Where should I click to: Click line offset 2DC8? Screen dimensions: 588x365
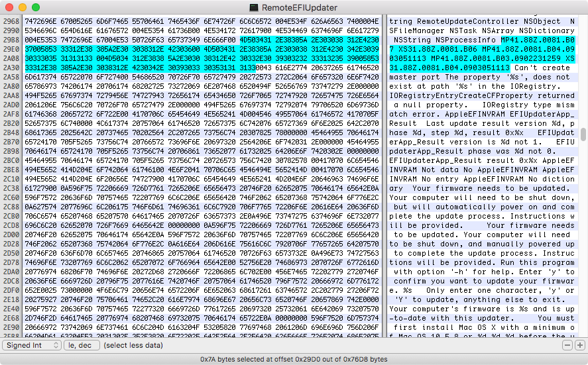[11, 281]
